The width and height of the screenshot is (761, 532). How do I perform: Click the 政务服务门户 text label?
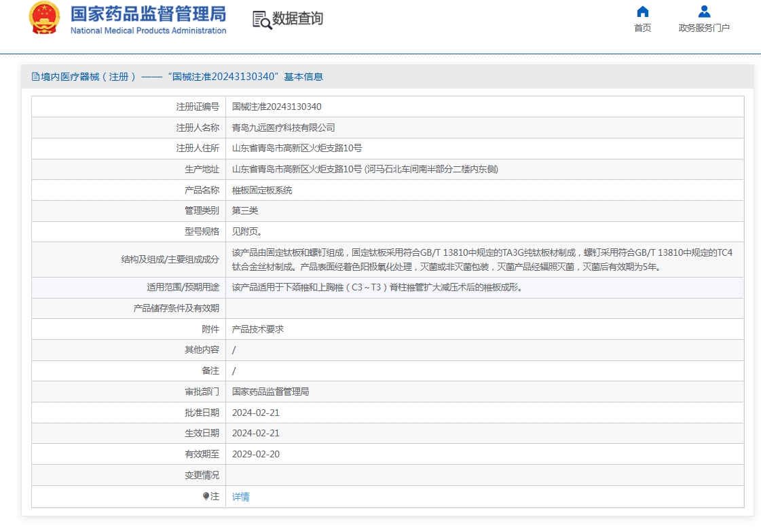[704, 28]
